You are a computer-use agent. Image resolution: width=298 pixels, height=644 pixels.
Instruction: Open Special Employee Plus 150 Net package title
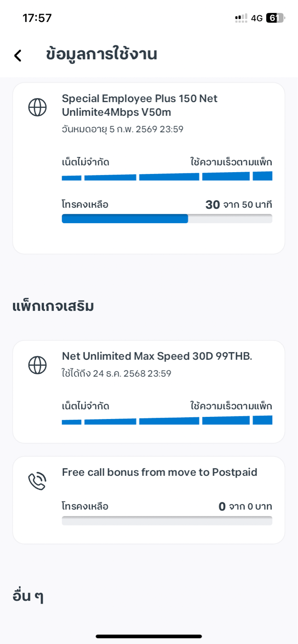(x=140, y=105)
